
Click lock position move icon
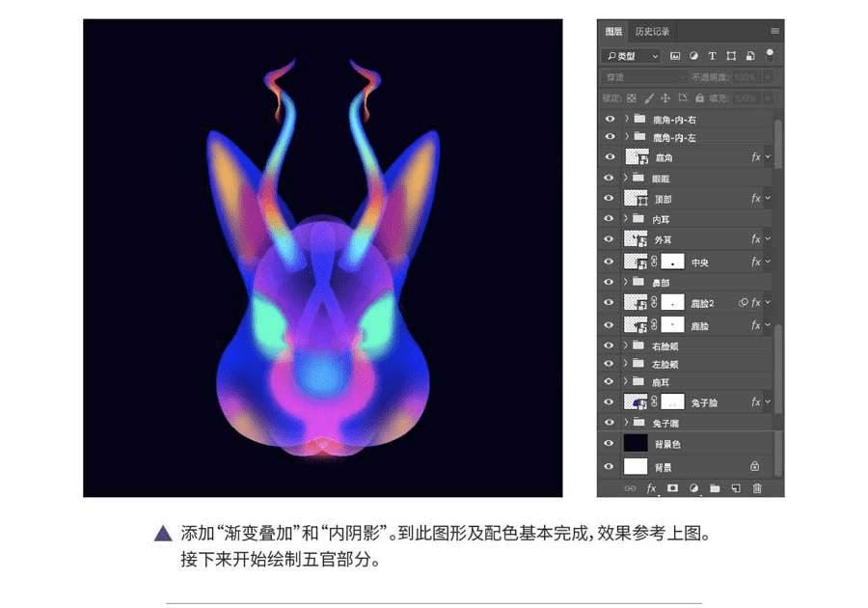(x=665, y=98)
